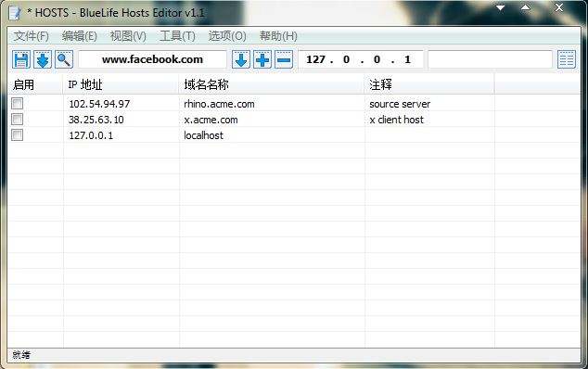The height and width of the screenshot is (369, 588).
Task: Sort by IP 地址 column header
Action: (121, 84)
